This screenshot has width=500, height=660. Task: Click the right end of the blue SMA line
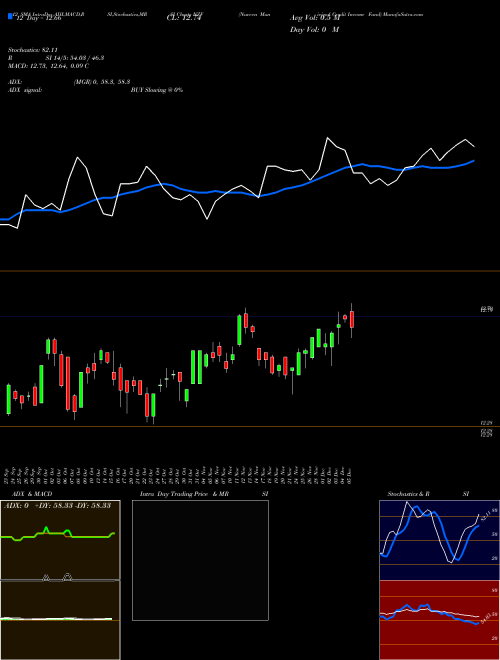tap(474, 161)
